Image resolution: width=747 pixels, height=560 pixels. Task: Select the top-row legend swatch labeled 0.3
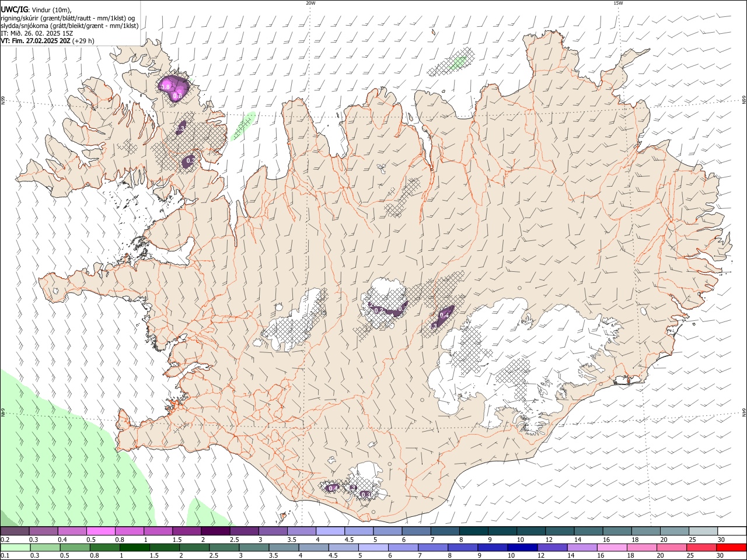pyautogui.click(x=43, y=531)
